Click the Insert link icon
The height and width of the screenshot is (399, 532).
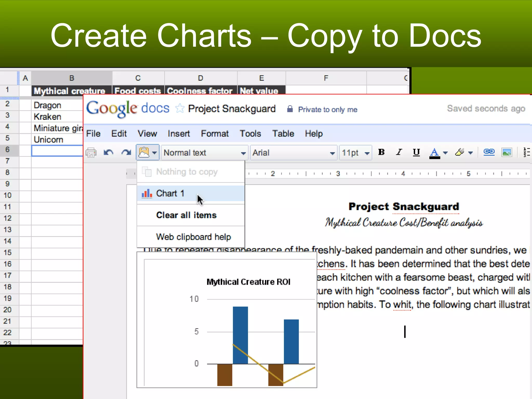click(489, 152)
